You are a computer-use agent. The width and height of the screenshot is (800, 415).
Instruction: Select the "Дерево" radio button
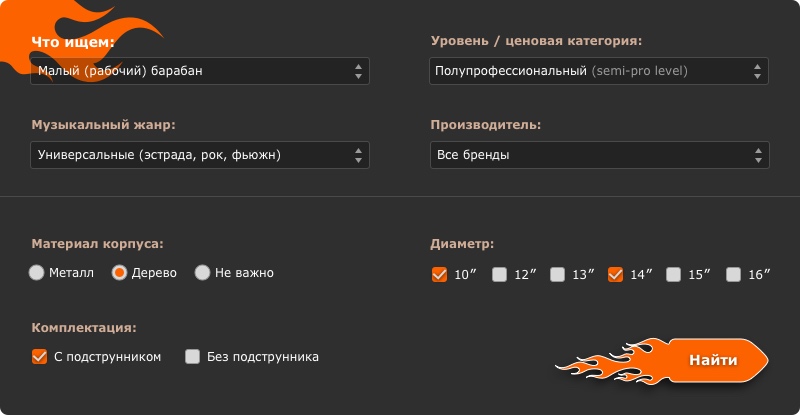pyautogui.click(x=119, y=272)
